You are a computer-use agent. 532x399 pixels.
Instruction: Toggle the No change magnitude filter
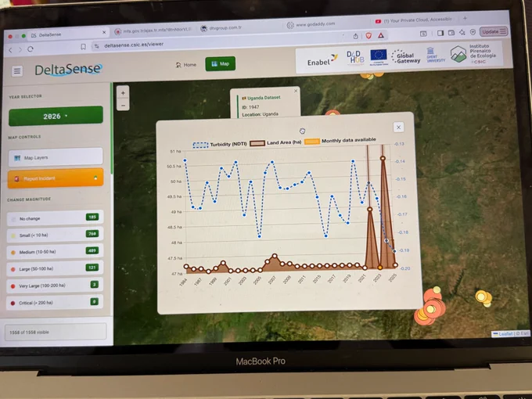click(55, 218)
